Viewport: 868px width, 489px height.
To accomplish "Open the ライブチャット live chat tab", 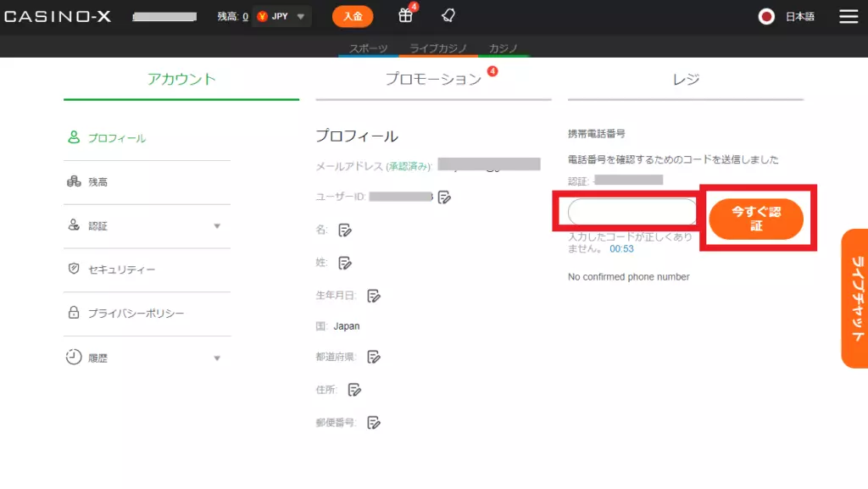I will click(854, 297).
